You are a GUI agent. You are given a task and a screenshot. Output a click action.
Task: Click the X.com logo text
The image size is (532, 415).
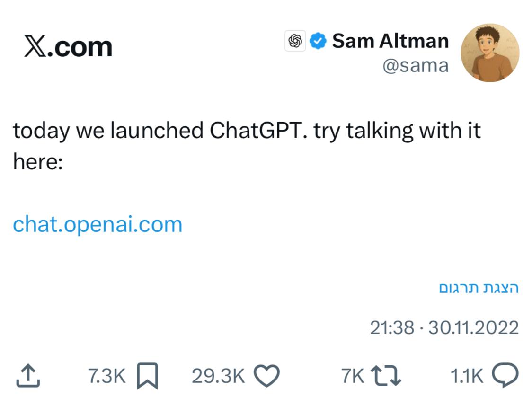point(68,47)
